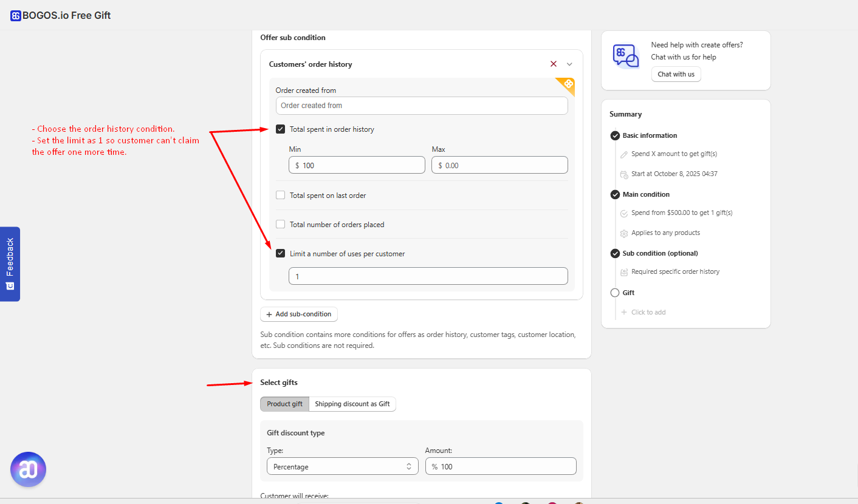The image size is (858, 504).
Task: Click the check icon beside Spend from $500.00
Action: coord(624,213)
